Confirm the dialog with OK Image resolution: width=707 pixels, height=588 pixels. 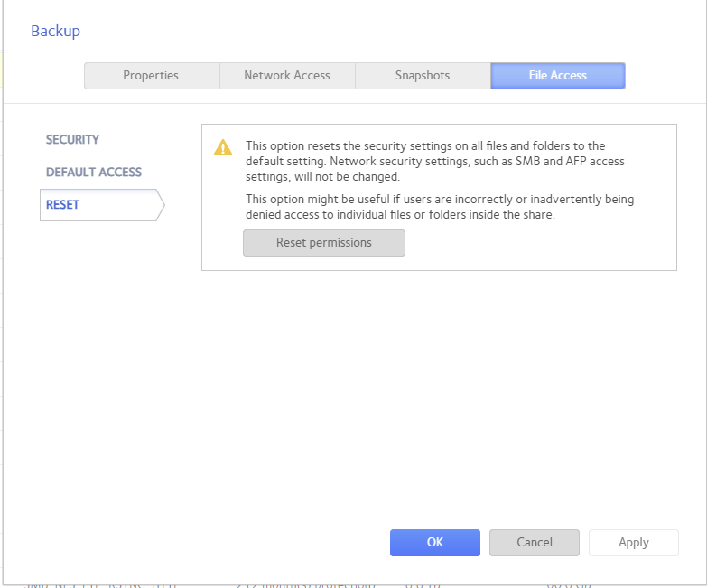pyautogui.click(x=435, y=543)
